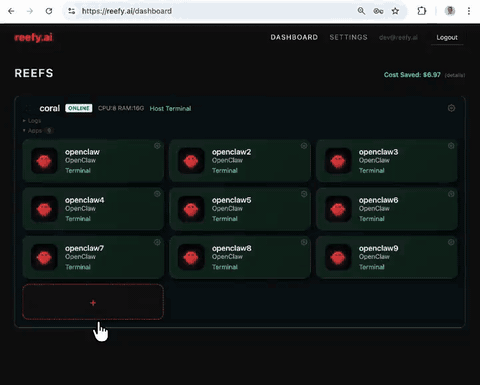The image size is (480, 385).
Task: Open the browser profile avatar
Action: pyautogui.click(x=450, y=11)
